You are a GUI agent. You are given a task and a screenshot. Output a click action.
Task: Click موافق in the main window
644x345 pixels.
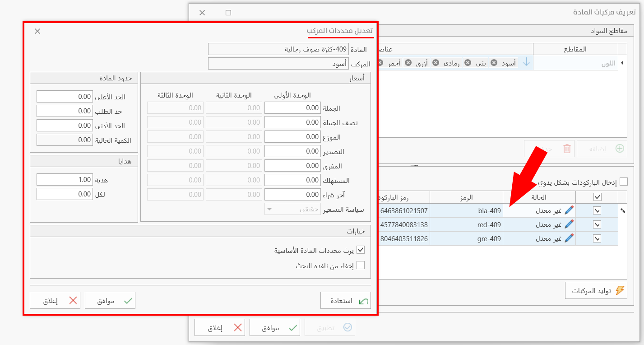(x=275, y=328)
